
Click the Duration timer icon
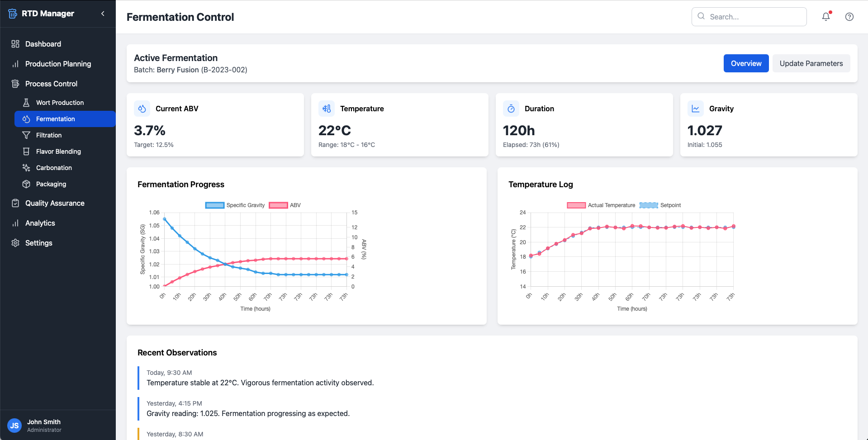point(511,109)
